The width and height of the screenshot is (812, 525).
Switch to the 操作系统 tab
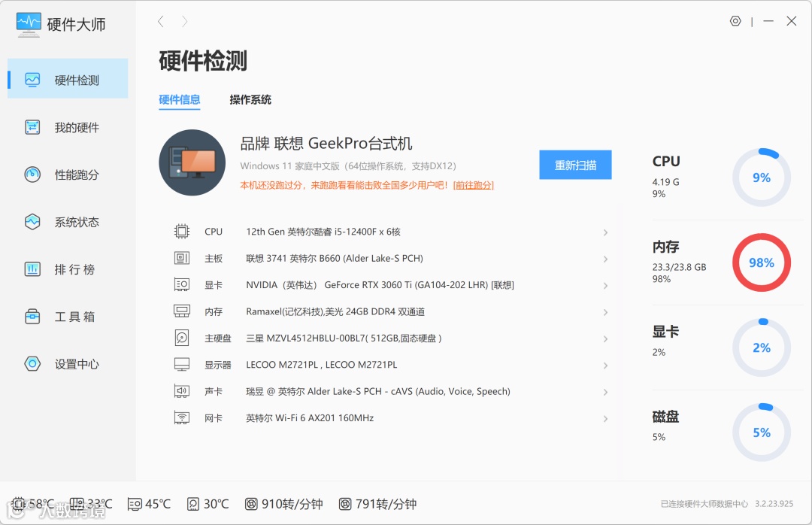[x=250, y=99]
